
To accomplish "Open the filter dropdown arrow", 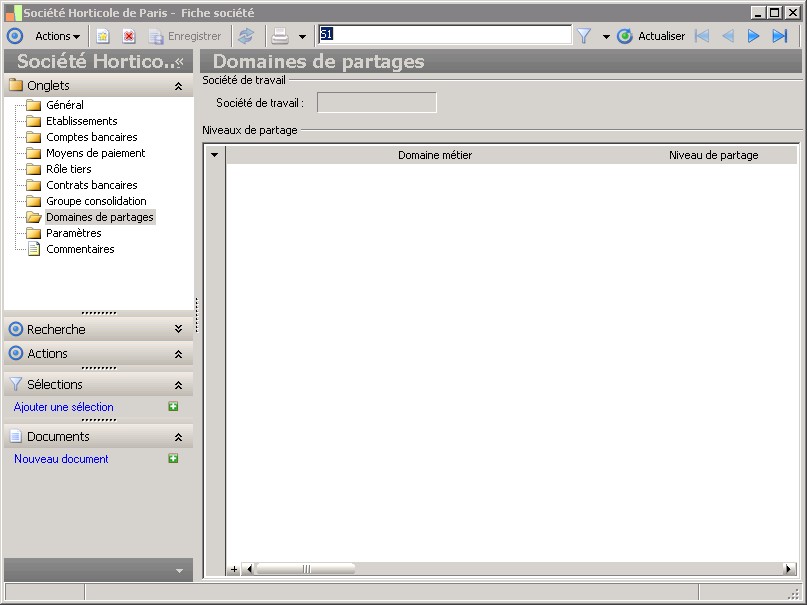I will pyautogui.click(x=606, y=37).
